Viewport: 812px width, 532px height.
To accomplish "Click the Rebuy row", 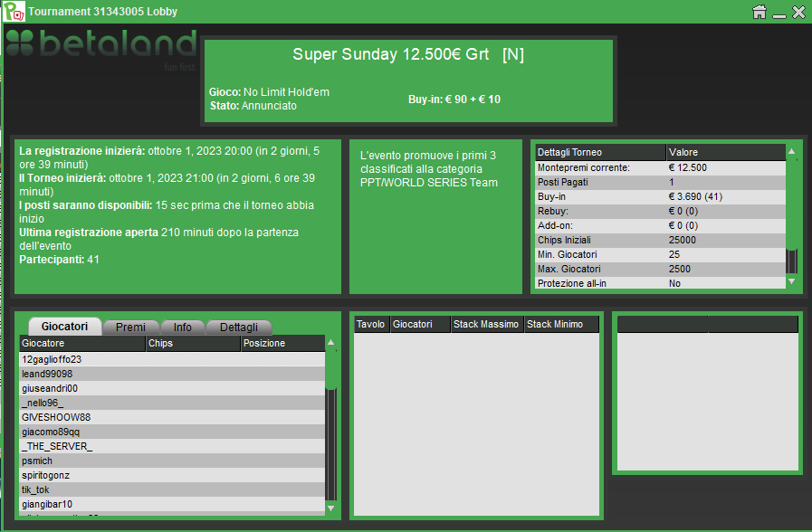I will click(660, 211).
